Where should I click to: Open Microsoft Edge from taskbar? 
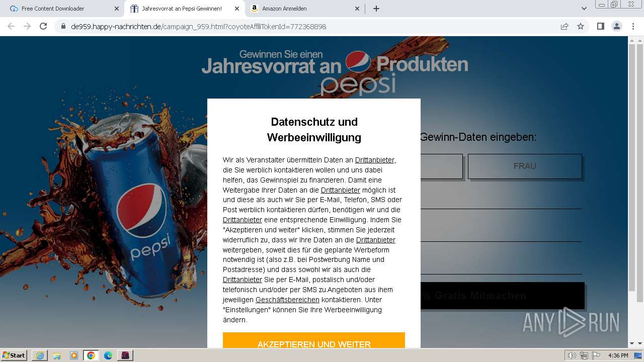pos(108,355)
